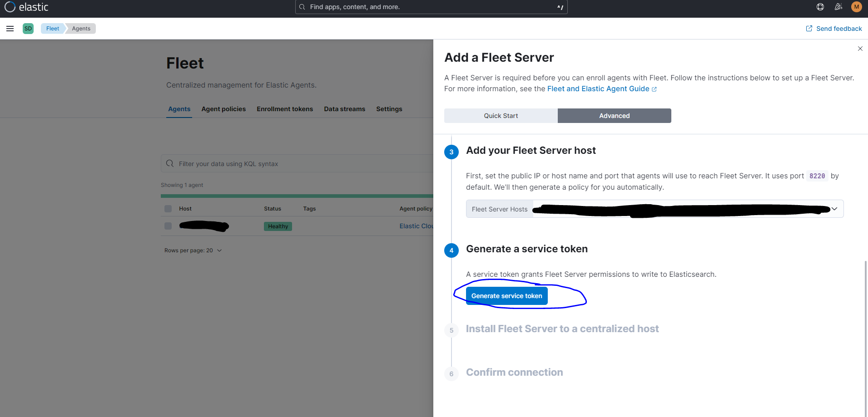Open the Agent policies tab
The height and width of the screenshot is (417, 868).
pos(223,109)
